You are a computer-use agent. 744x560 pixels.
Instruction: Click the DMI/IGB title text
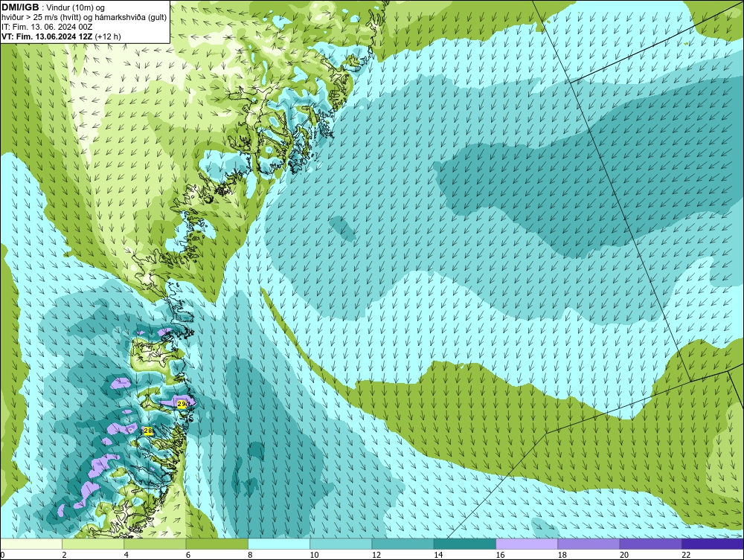(20, 7)
